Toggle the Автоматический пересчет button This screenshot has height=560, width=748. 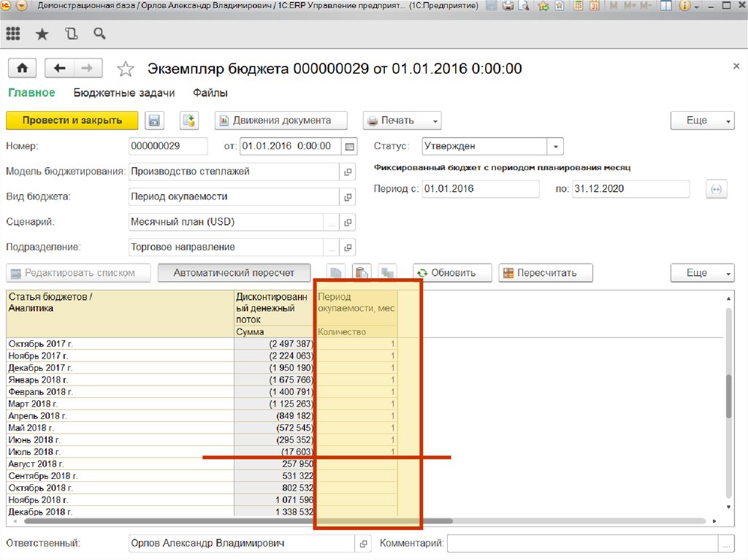[234, 273]
